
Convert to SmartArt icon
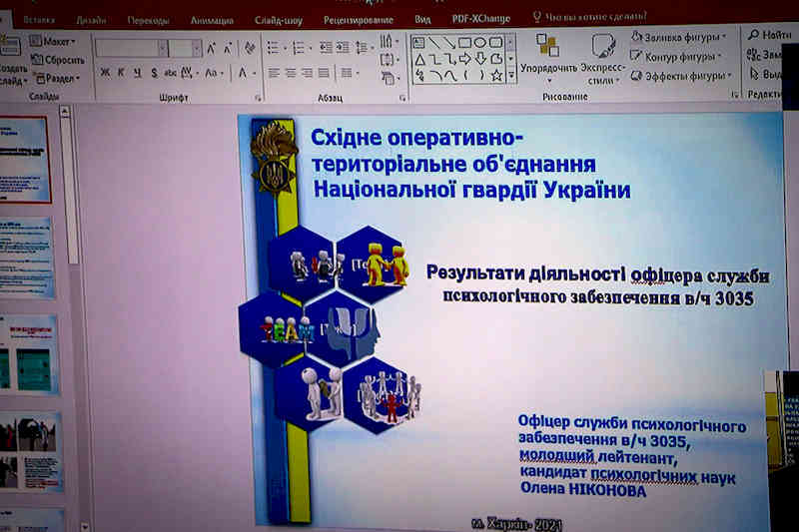(x=389, y=78)
